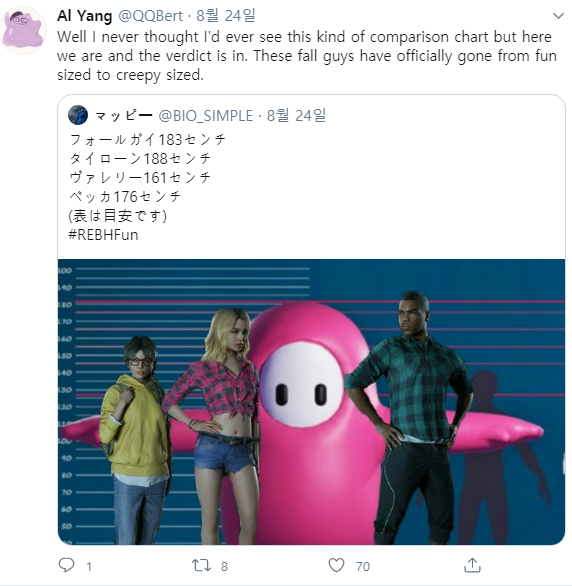Open the like count showing 70

(x=363, y=567)
